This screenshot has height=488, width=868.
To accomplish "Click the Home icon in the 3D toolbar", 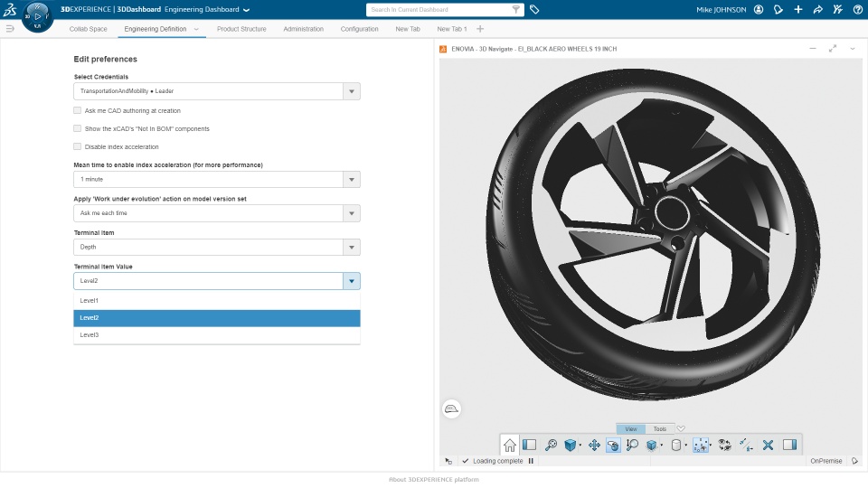I will pos(510,445).
